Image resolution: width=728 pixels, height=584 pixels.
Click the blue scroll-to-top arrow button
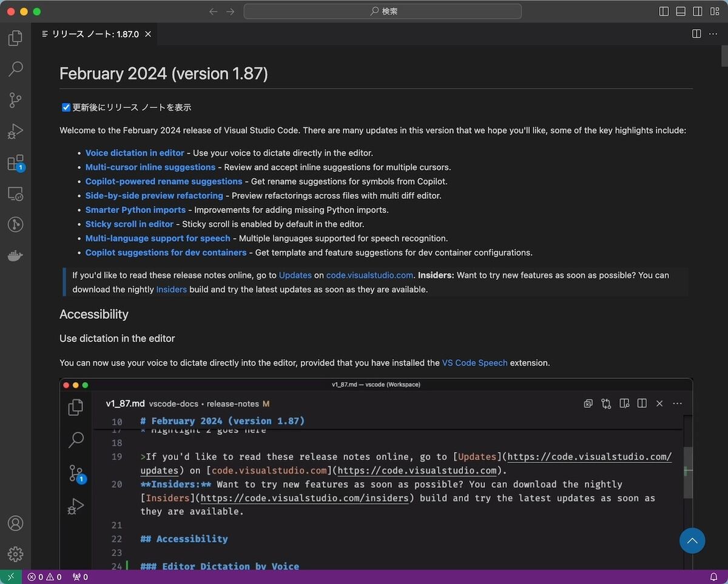(x=692, y=540)
